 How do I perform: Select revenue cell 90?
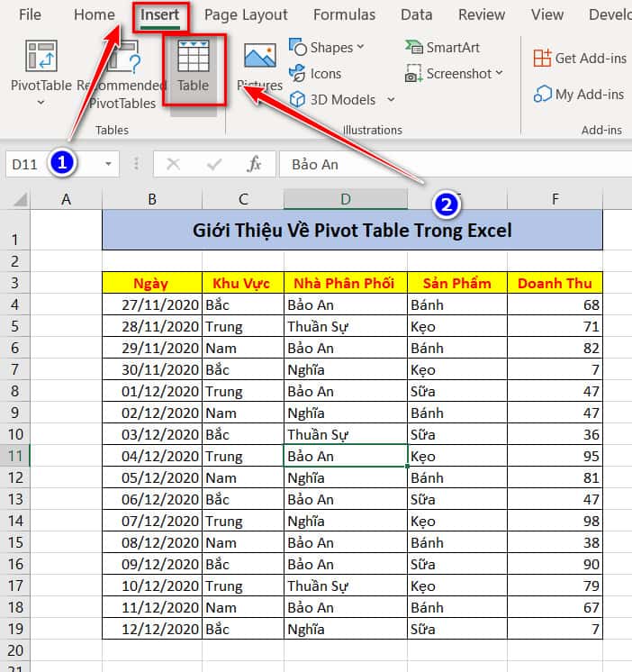click(555, 564)
